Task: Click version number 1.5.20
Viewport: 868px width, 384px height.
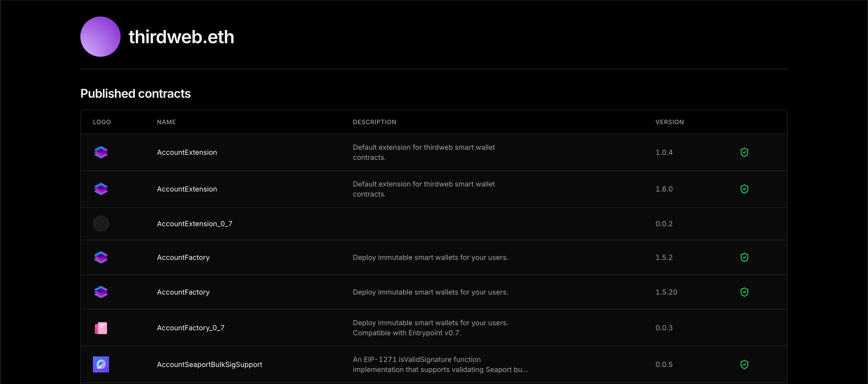Action: point(666,292)
